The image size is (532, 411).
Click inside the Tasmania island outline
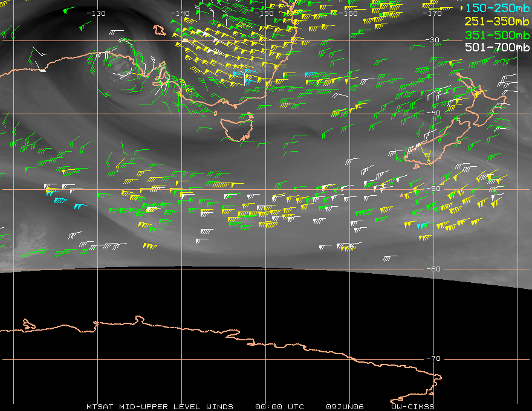[238, 128]
